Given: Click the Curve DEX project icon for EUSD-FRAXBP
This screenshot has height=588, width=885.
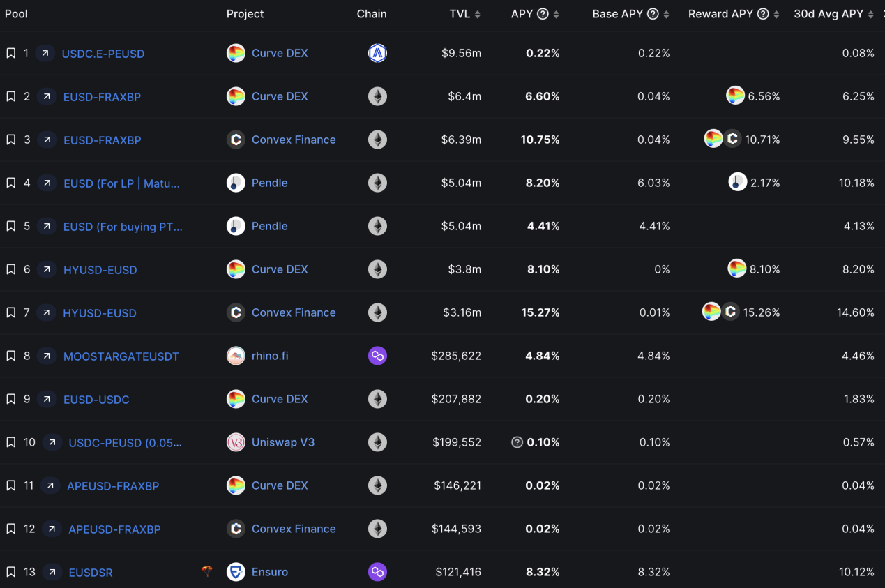Looking at the screenshot, I should pos(236,96).
